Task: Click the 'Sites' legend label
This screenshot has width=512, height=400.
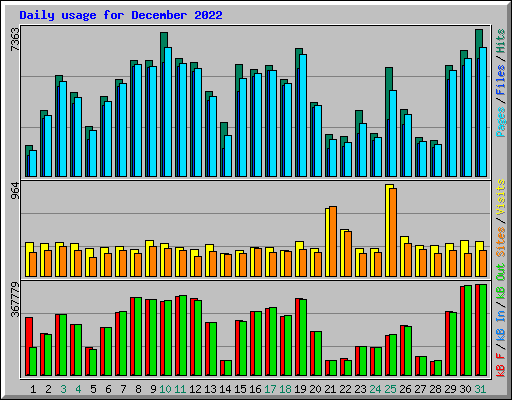Action: (x=500, y=242)
